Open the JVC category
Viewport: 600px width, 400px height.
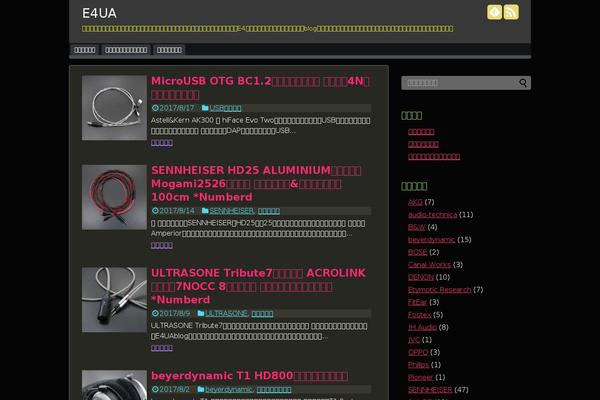[x=414, y=340]
